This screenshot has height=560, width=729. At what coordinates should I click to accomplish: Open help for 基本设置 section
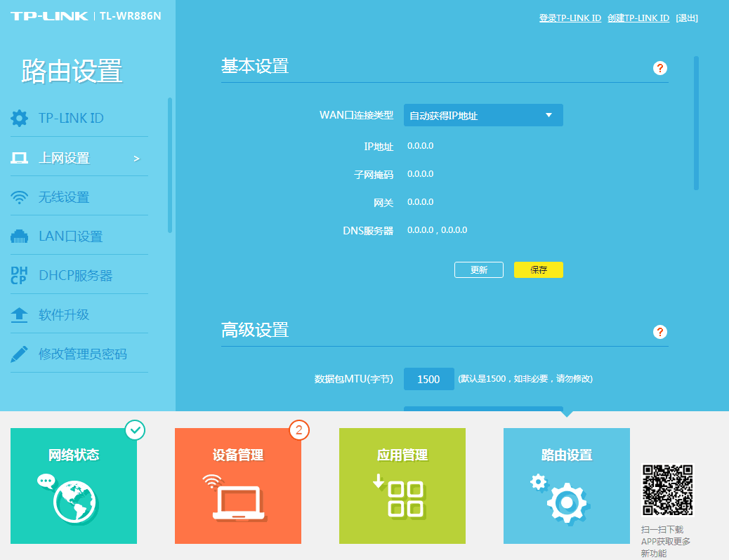[x=659, y=68]
